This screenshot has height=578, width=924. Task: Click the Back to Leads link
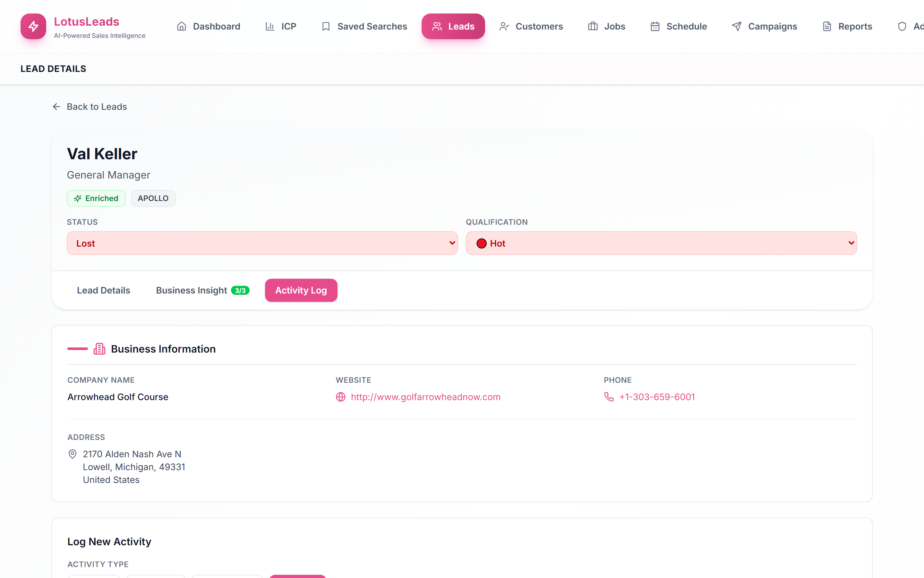pos(89,107)
